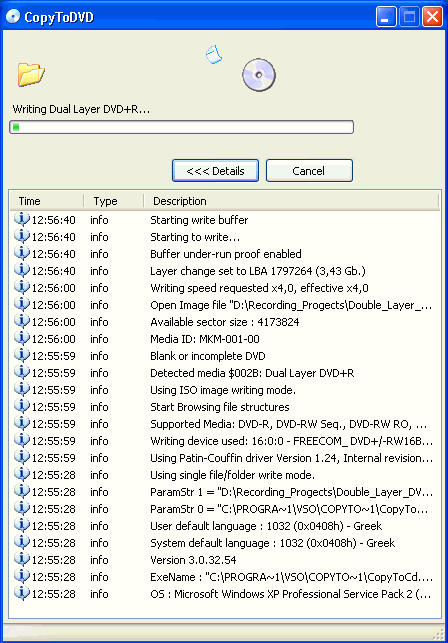Select 'Writing device used: 16:0:0' text
The image size is (448, 643).
pyautogui.click(x=292, y=442)
